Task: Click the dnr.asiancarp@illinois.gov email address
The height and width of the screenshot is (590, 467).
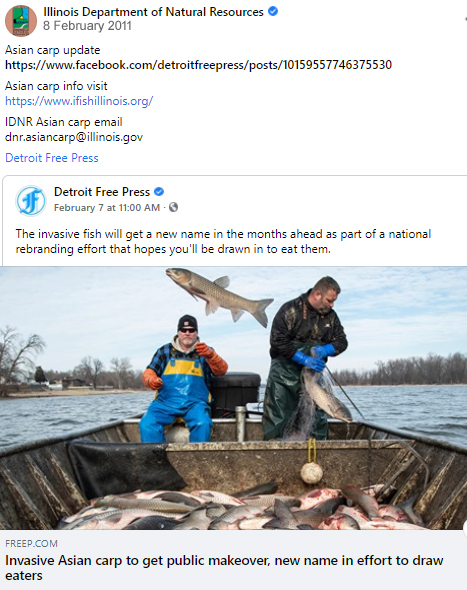Action: (74, 137)
